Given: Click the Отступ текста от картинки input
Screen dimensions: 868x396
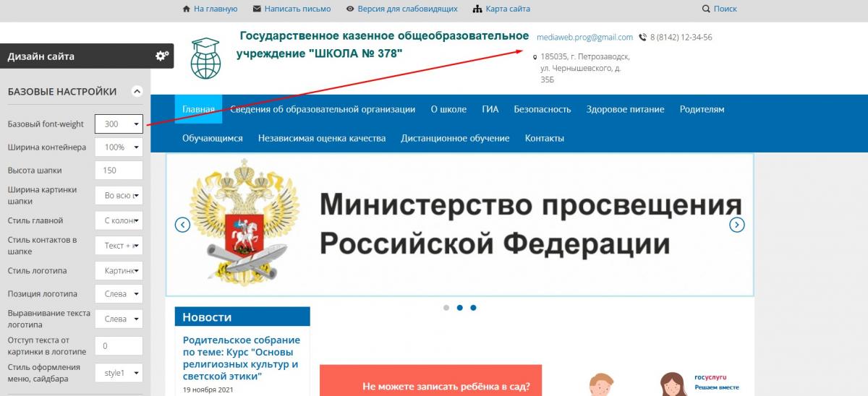Looking at the screenshot, I should point(119,346).
